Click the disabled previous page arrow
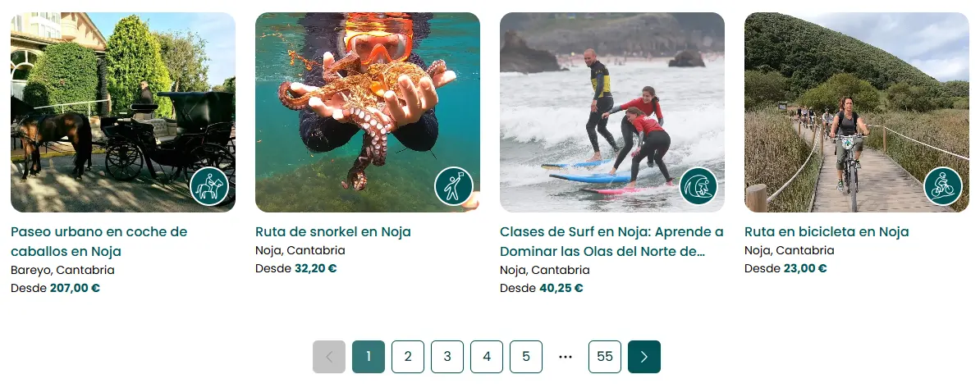Screen dimensions: 980x388 [x=329, y=357]
